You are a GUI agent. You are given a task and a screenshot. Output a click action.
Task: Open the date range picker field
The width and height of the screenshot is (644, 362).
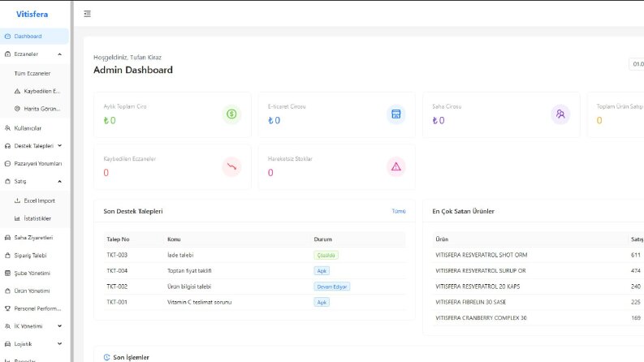tap(637, 64)
